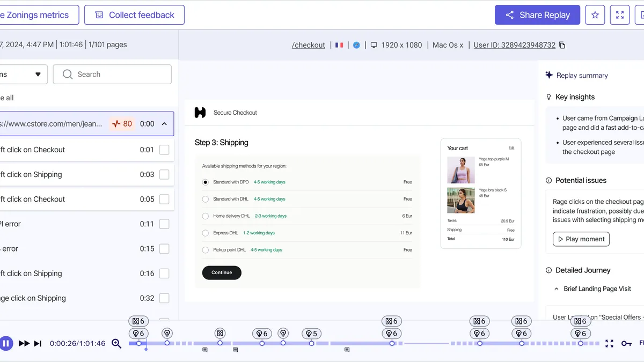Choose the Express DHL shipping radio button

coord(206,233)
